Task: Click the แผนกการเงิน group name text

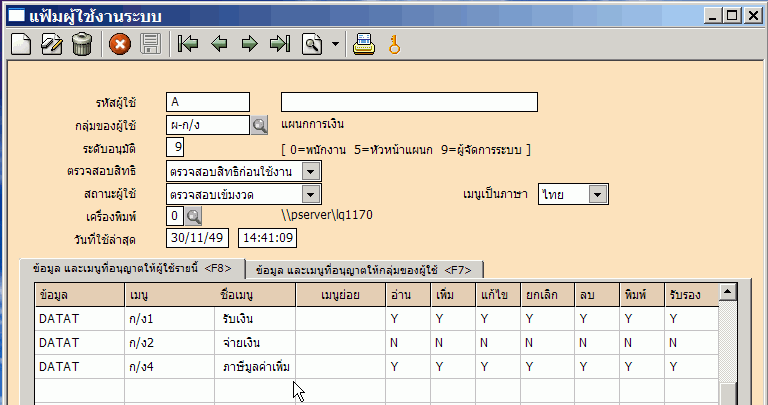Action: (x=312, y=124)
